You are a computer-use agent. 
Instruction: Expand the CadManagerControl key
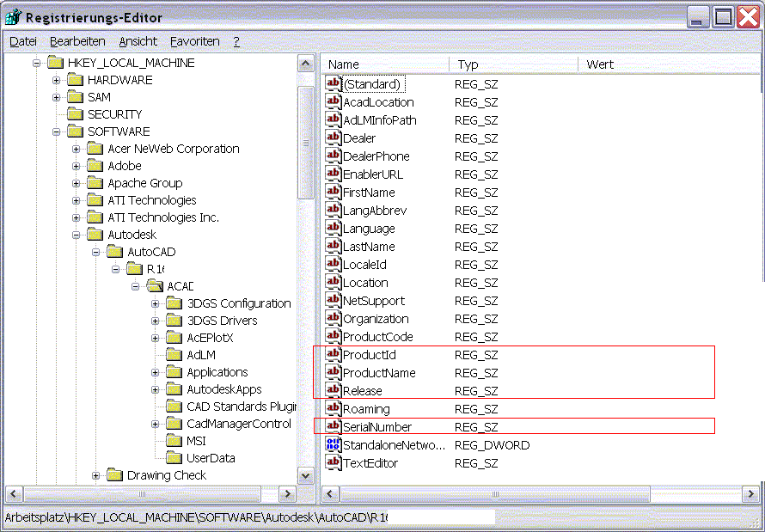[x=155, y=425]
